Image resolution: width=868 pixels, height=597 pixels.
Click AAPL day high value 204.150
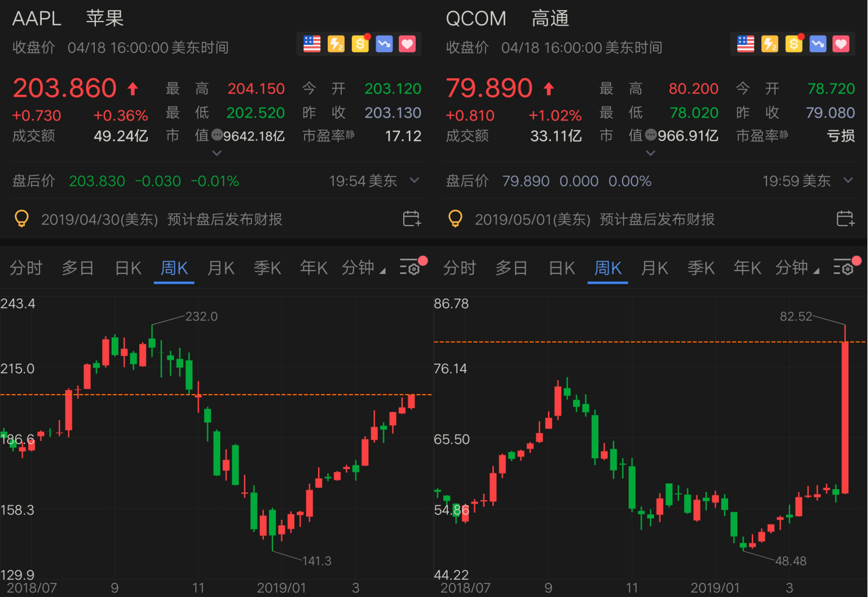[x=256, y=89]
